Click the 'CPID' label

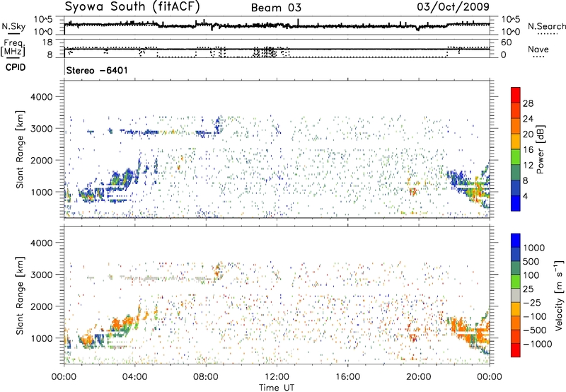pos(16,67)
